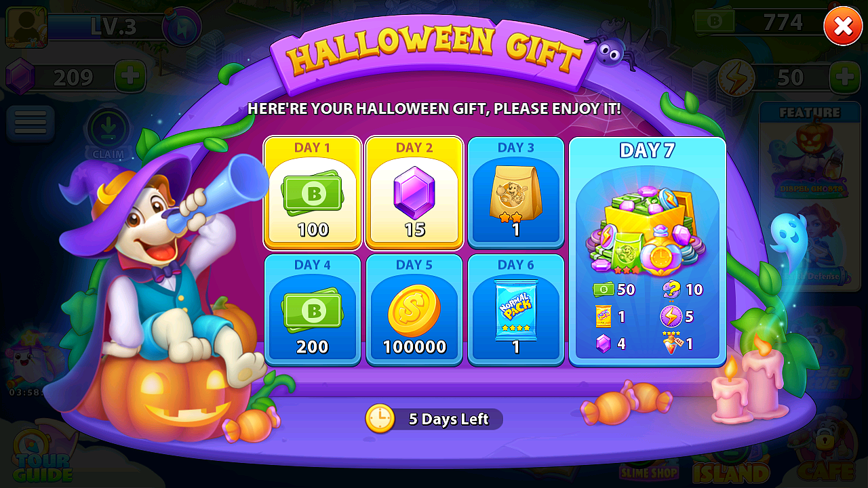Viewport: 868px width, 488px height.
Task: Select the Day 2 purple gem reward
Action: click(414, 193)
